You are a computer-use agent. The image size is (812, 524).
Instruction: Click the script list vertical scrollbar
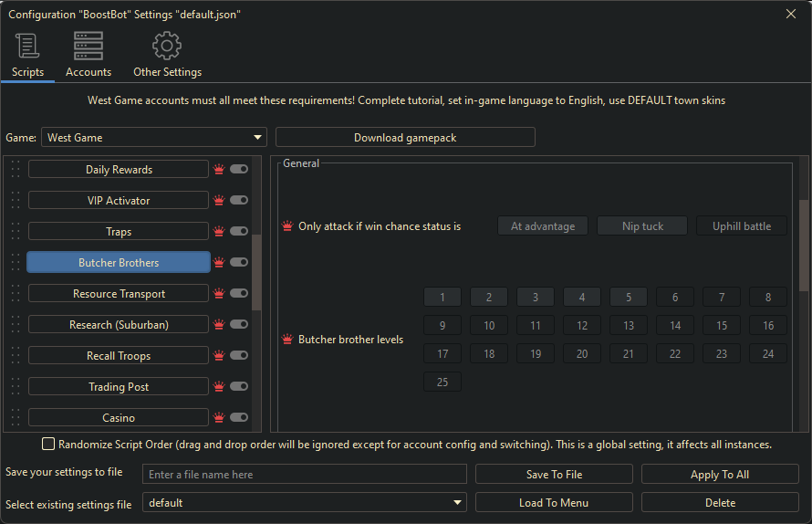coord(256,272)
